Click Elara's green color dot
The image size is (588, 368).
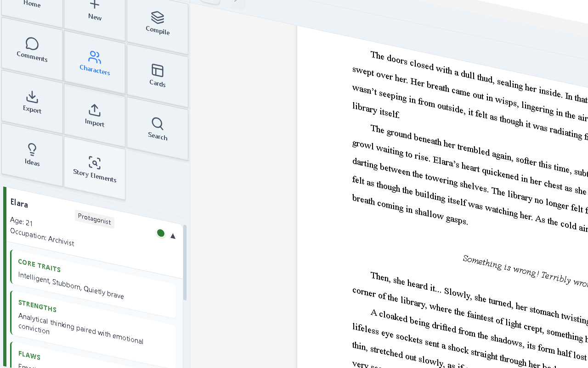point(160,233)
